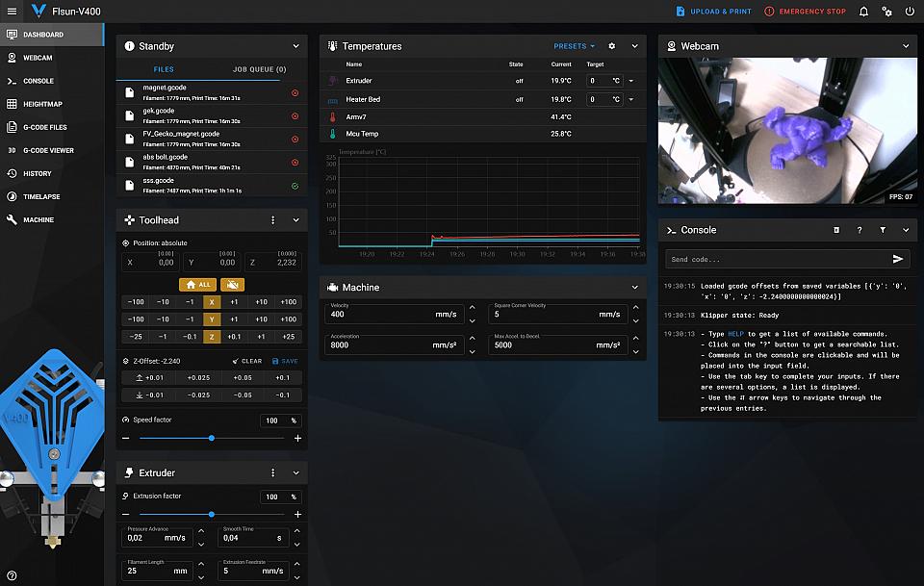Increase Acceleration value stepper up
Viewport: 924px width, 586px height.
472,338
